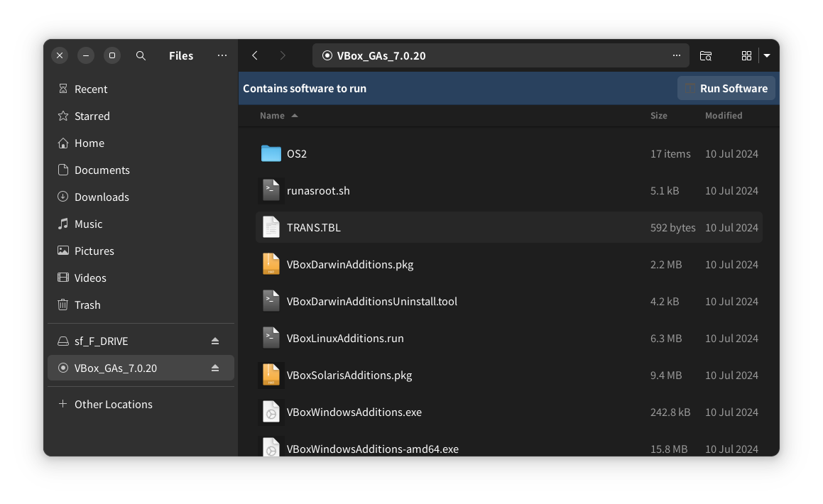Click the 592 bytes size value
This screenshot has height=504, width=823.
[x=672, y=228]
